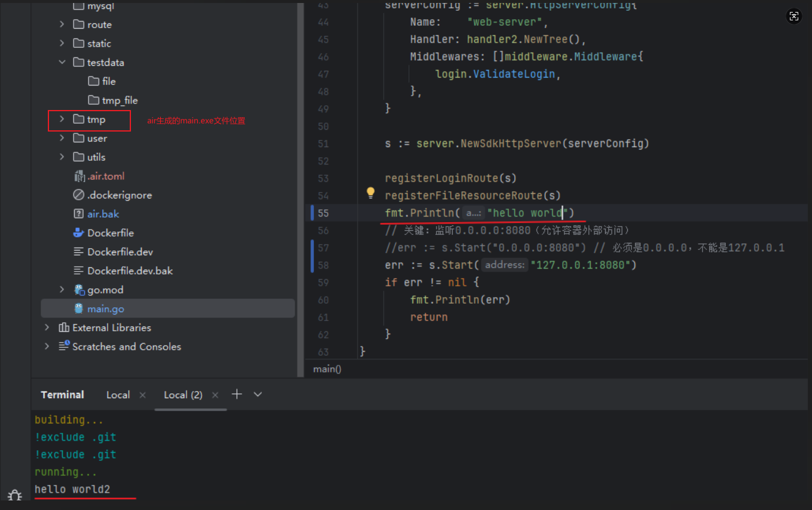
Task: Click the file subfolder icon
Action: click(x=93, y=81)
